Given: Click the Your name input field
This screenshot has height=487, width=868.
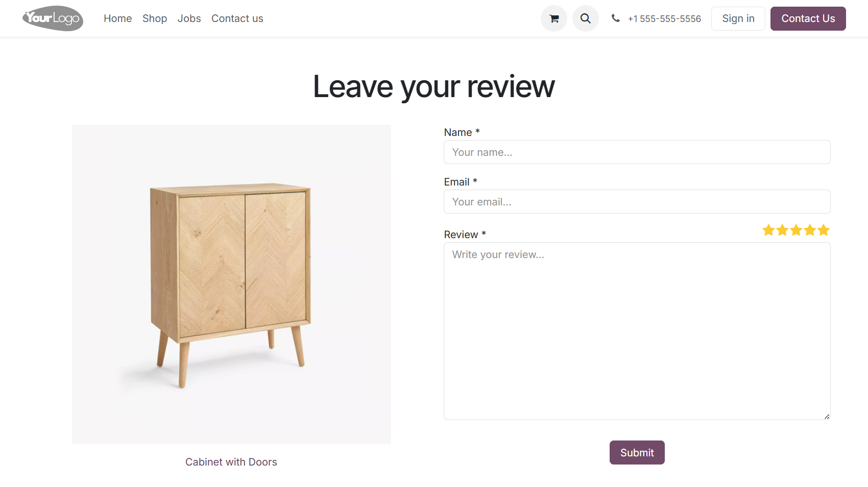Looking at the screenshot, I should (637, 152).
